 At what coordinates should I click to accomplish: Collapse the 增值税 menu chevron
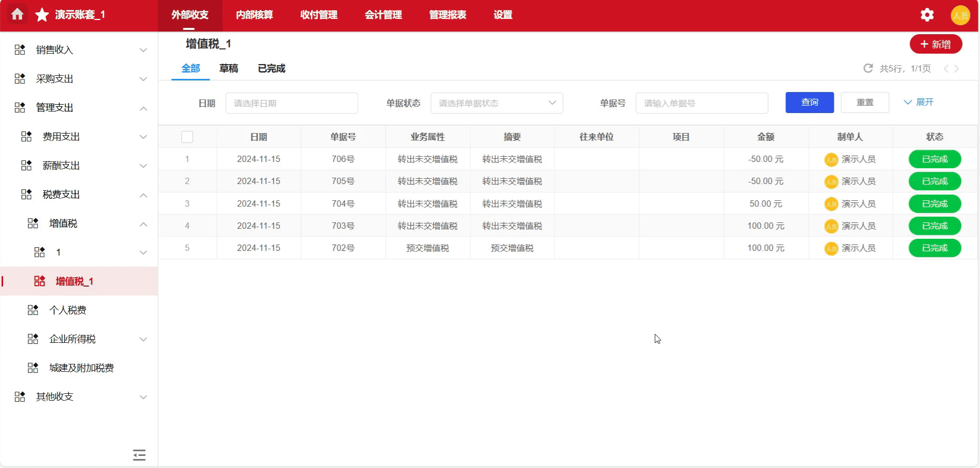143,224
